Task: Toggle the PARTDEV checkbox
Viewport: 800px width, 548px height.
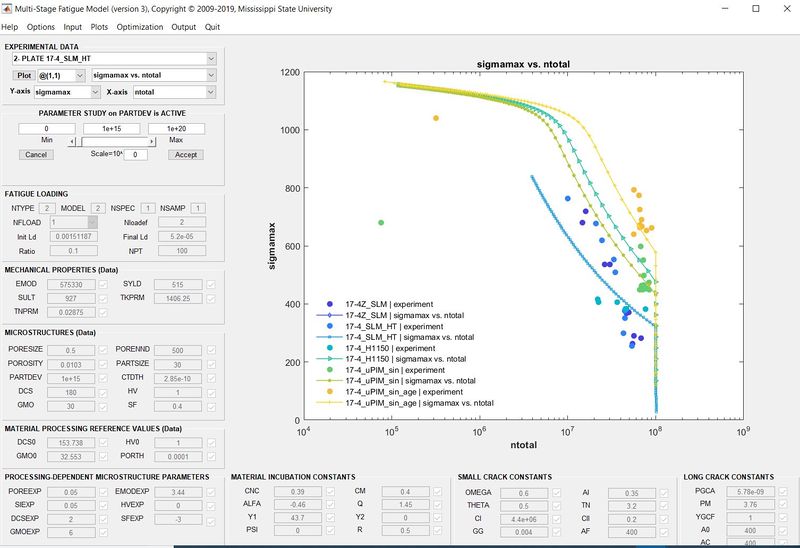Action: pos(102,377)
